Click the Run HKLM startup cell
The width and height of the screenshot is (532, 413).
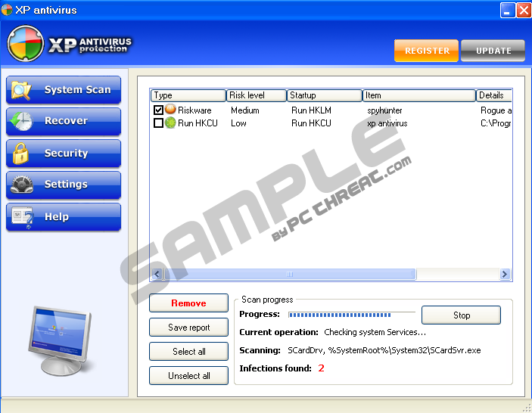coord(311,110)
